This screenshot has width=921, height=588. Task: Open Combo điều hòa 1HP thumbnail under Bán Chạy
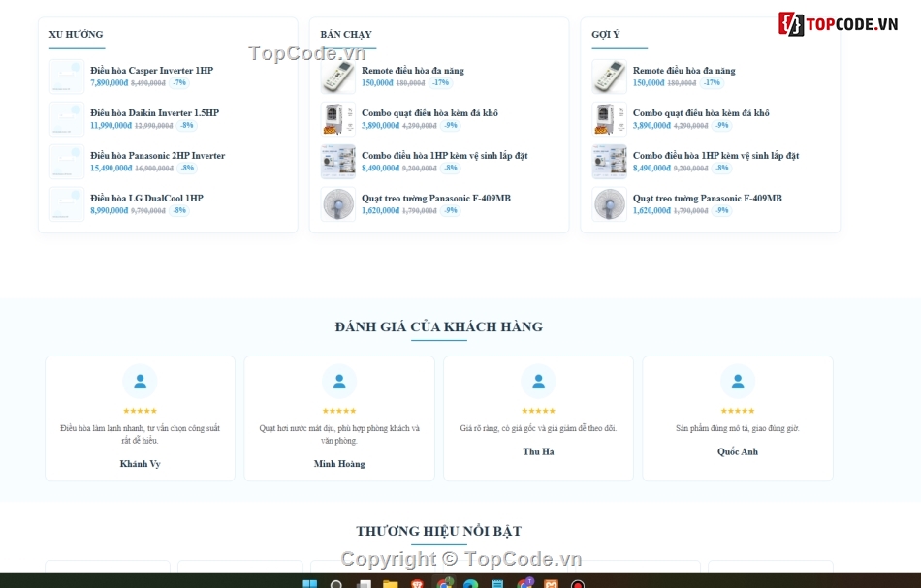338,162
